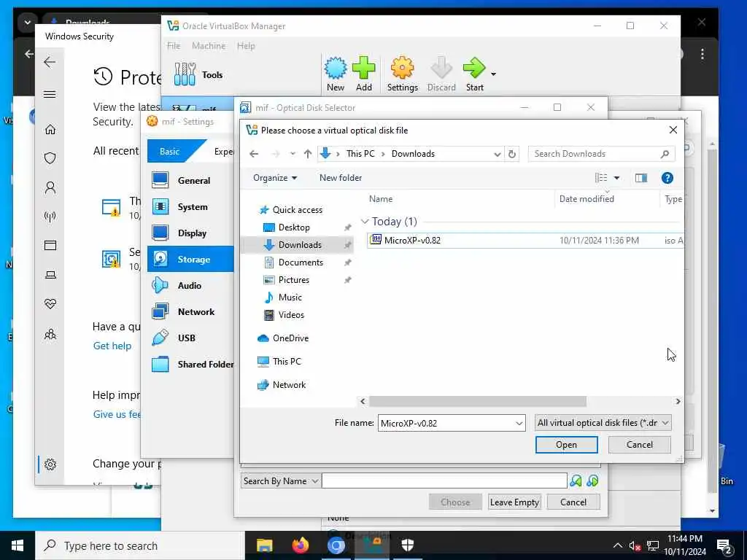Open recent locations dropdown in file dialog

293,154
